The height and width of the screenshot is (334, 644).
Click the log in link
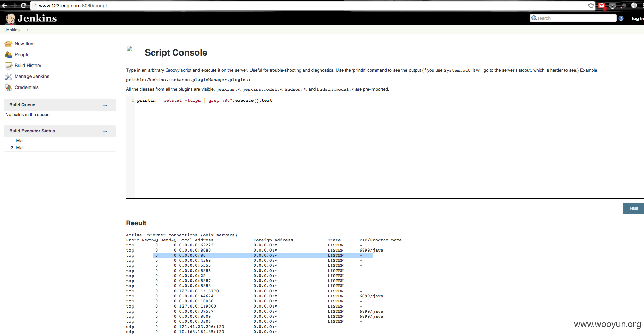638,19
